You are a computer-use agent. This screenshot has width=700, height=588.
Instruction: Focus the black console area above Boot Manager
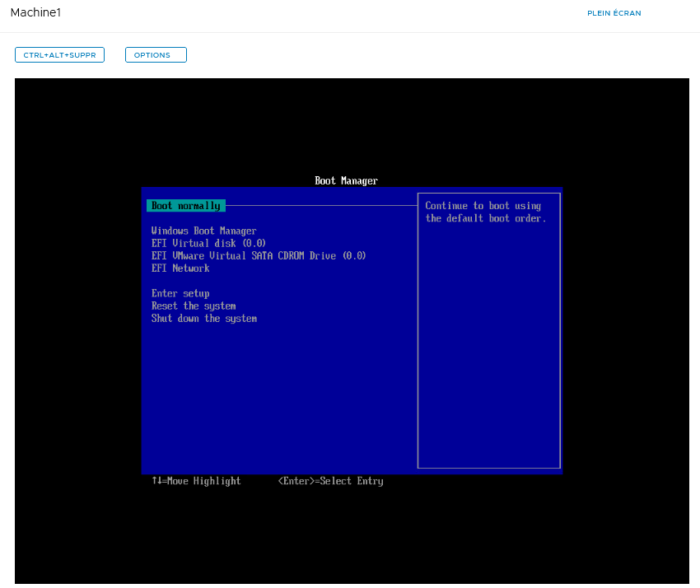[x=352, y=124]
